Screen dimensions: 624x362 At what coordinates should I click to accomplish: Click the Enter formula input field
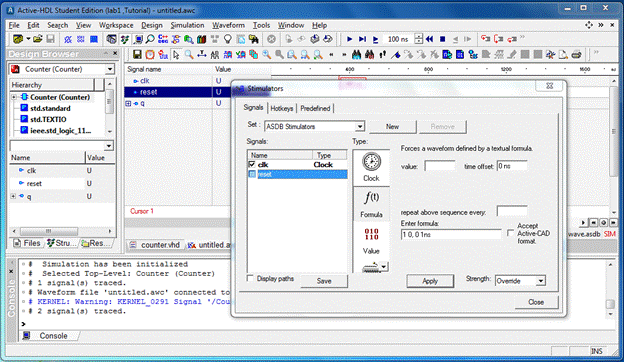(451, 234)
